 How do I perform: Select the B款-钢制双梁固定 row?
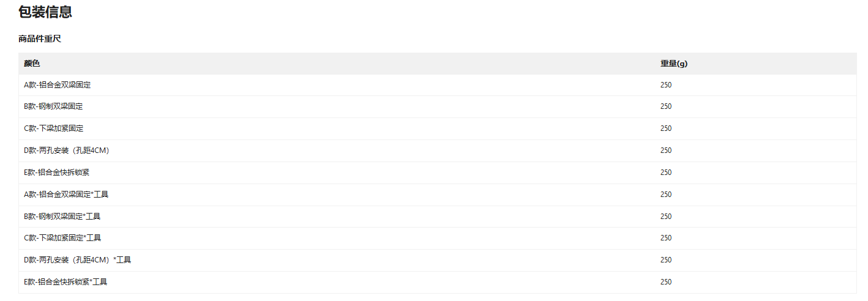click(53, 106)
